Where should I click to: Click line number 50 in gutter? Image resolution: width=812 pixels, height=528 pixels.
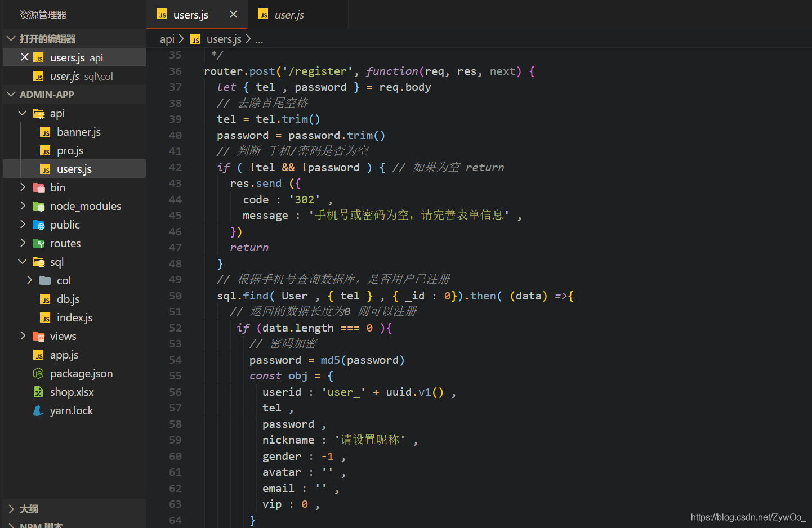click(175, 296)
